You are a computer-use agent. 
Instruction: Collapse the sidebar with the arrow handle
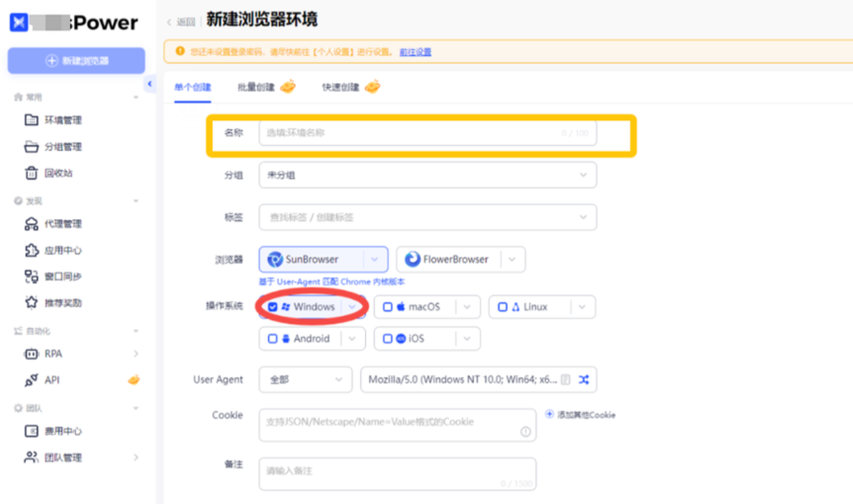tap(150, 84)
